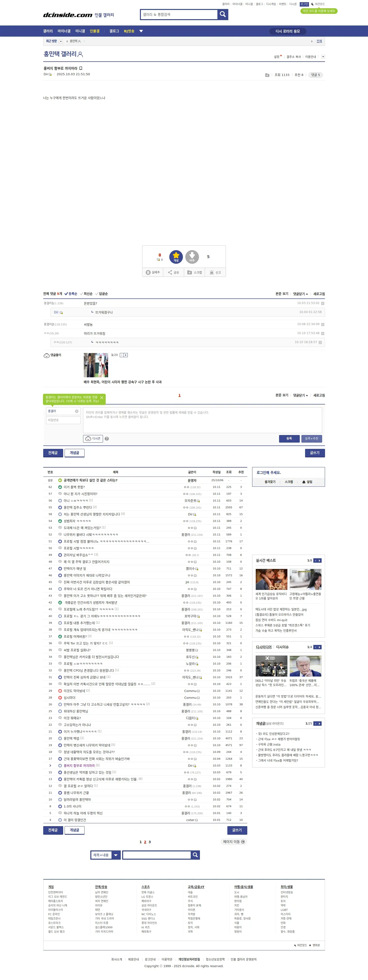
Task: Click the upper 글쓰기 button
Action: pyautogui.click(x=315, y=453)
